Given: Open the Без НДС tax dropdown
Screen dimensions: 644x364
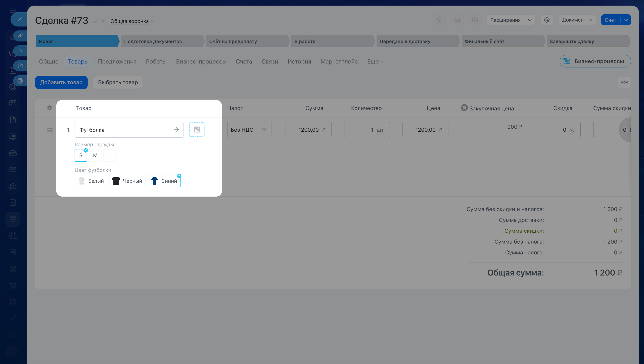Looking at the screenshot, I should pos(249,130).
